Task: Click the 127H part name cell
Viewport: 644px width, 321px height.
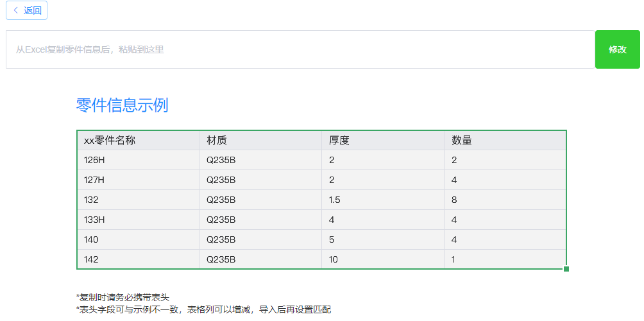Action: point(138,180)
